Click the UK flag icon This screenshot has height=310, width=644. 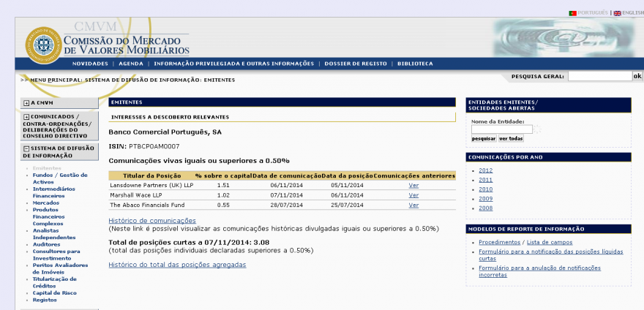[618, 13]
